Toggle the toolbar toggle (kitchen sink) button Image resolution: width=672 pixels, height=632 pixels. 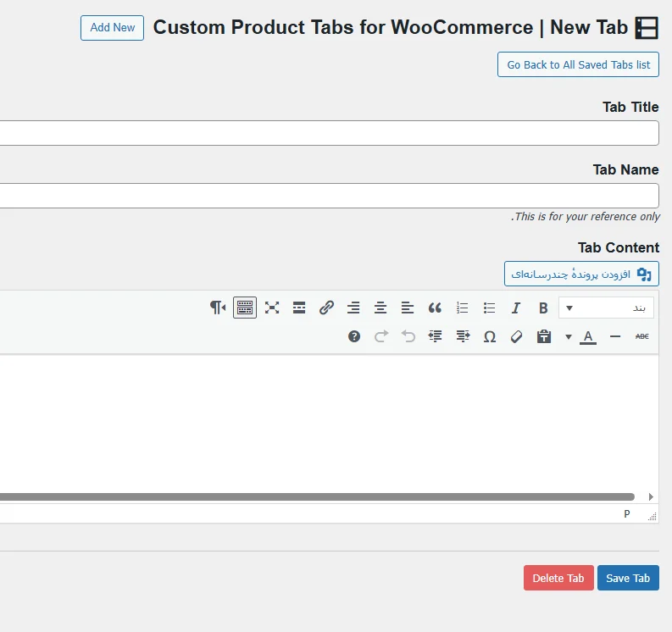(245, 308)
